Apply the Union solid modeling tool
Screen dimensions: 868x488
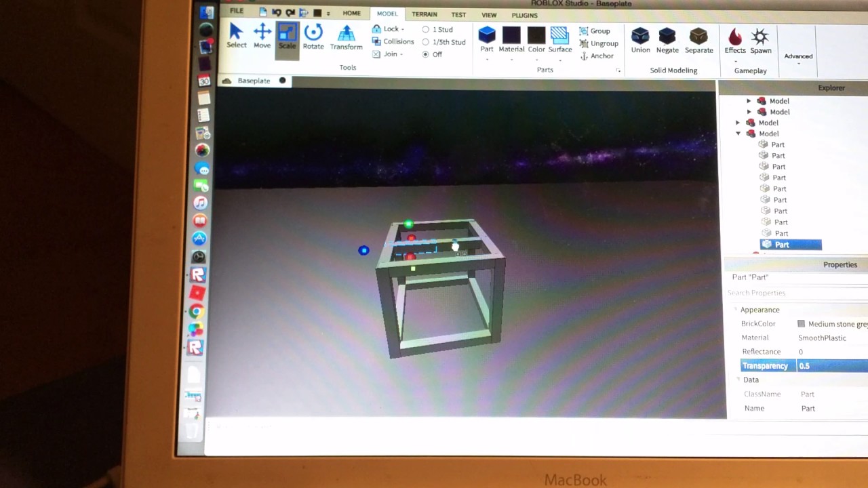click(640, 40)
